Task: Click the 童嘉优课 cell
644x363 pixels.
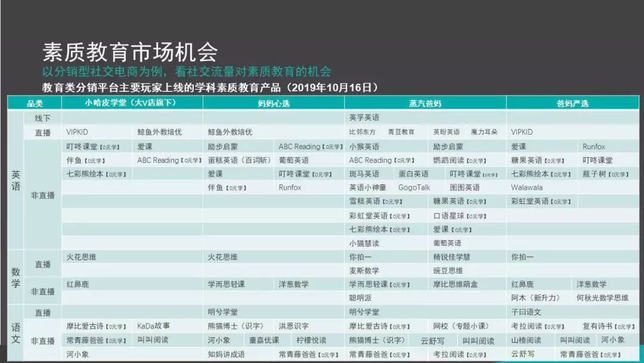Action: tap(264, 340)
